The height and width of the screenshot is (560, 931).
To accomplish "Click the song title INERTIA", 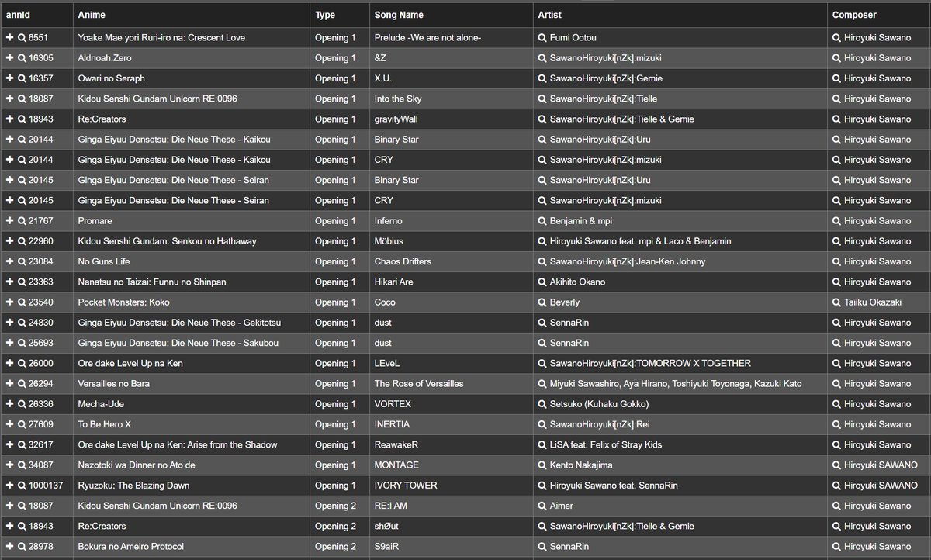I will coord(392,424).
